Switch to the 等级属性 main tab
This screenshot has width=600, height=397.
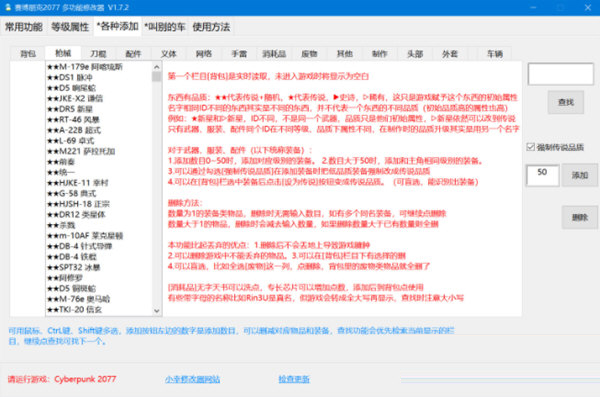pyautogui.click(x=70, y=27)
